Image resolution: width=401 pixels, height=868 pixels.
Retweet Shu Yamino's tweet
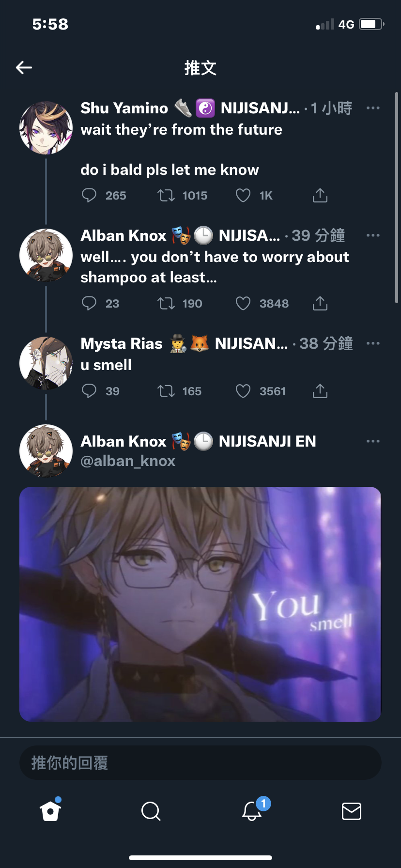(166, 196)
